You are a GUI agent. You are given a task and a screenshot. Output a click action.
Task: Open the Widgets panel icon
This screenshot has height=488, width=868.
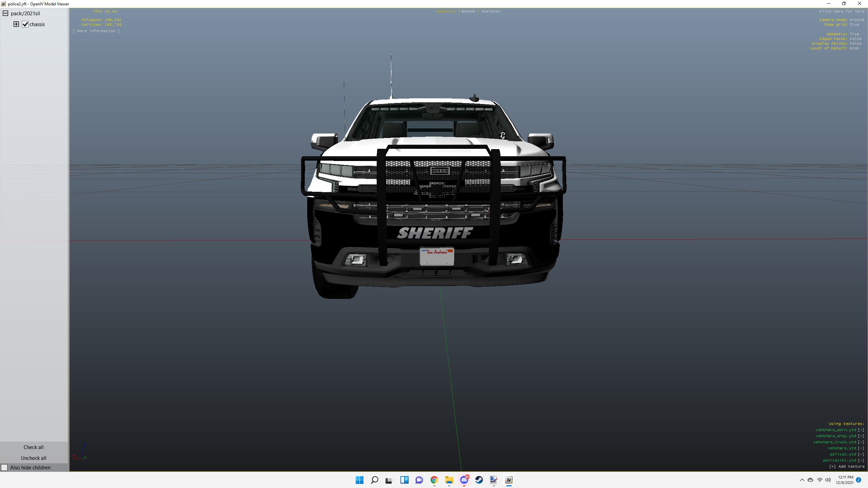click(x=404, y=480)
